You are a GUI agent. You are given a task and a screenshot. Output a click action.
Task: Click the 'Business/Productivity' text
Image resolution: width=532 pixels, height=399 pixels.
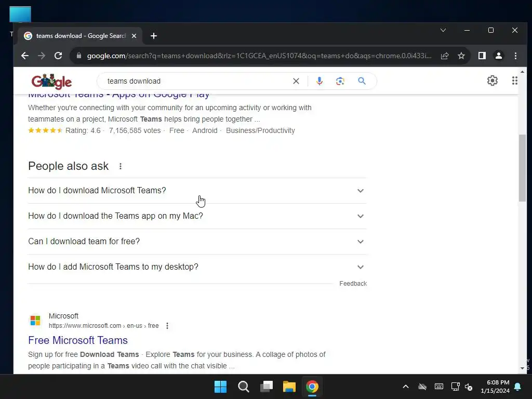point(260,130)
